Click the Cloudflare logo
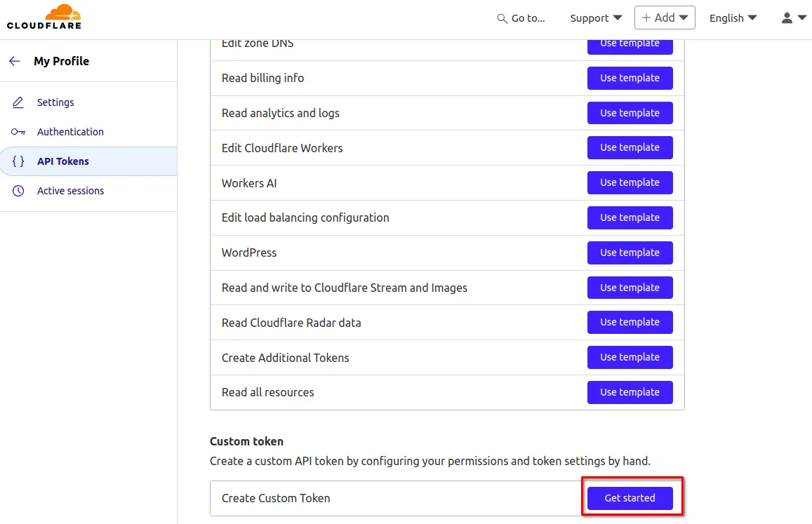Screen dimensions: 812x524 point(44,17)
